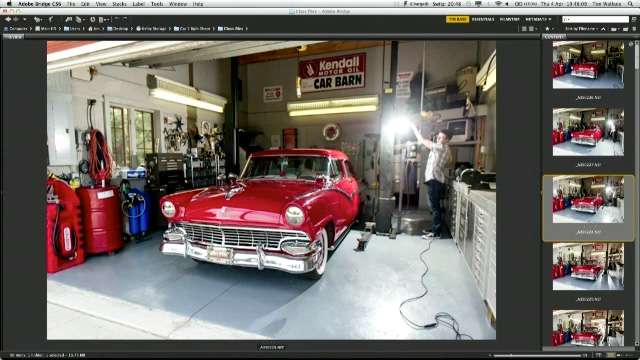The height and width of the screenshot is (360, 640).
Task: Open the File menu
Action: [71, 4]
